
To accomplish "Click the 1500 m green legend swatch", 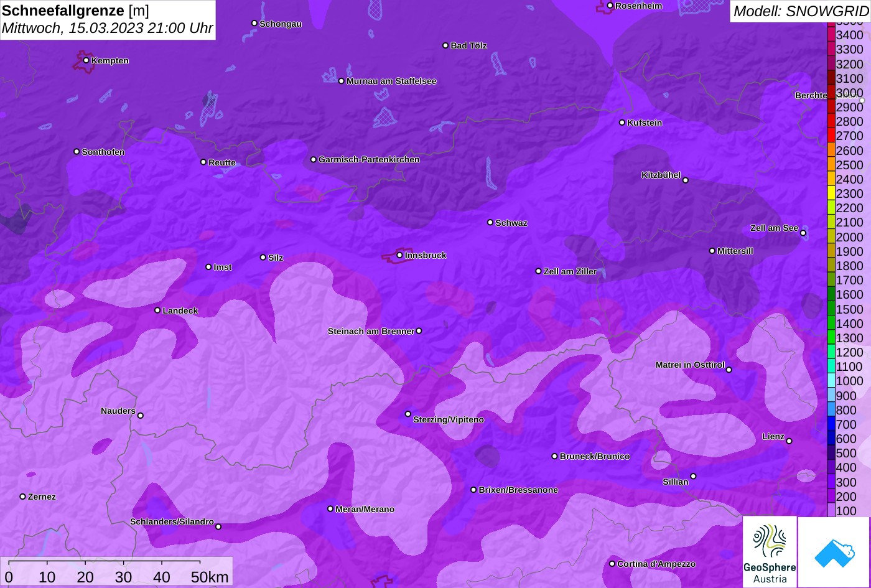I will pos(831,309).
